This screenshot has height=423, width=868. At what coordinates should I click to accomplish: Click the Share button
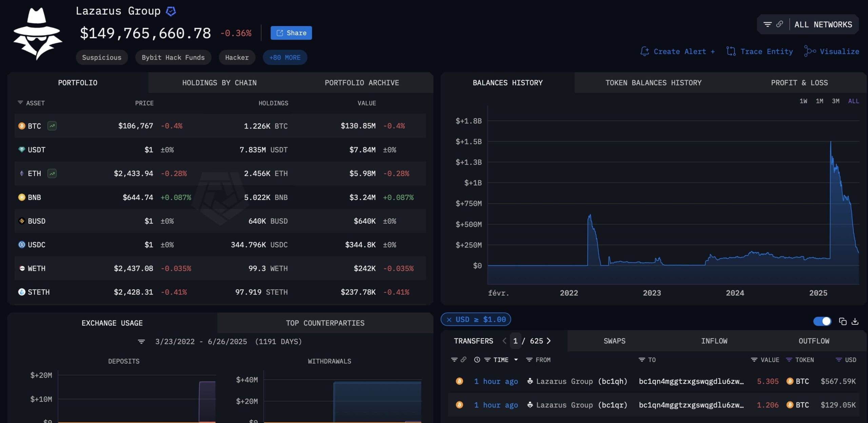(291, 33)
